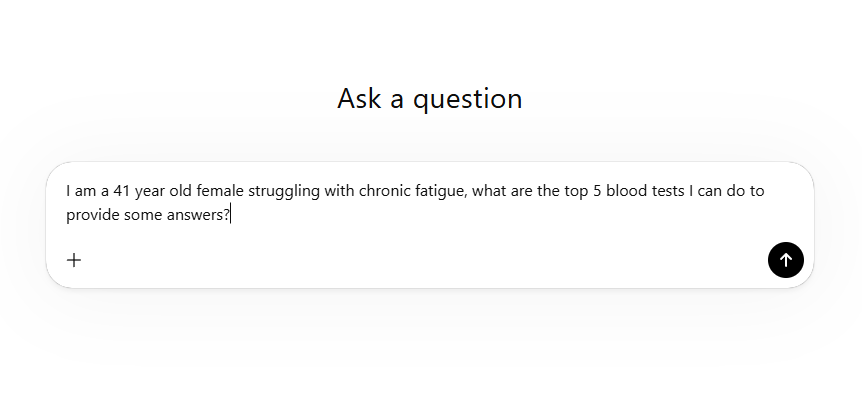Place cursor before the first word "I"

point(67,191)
